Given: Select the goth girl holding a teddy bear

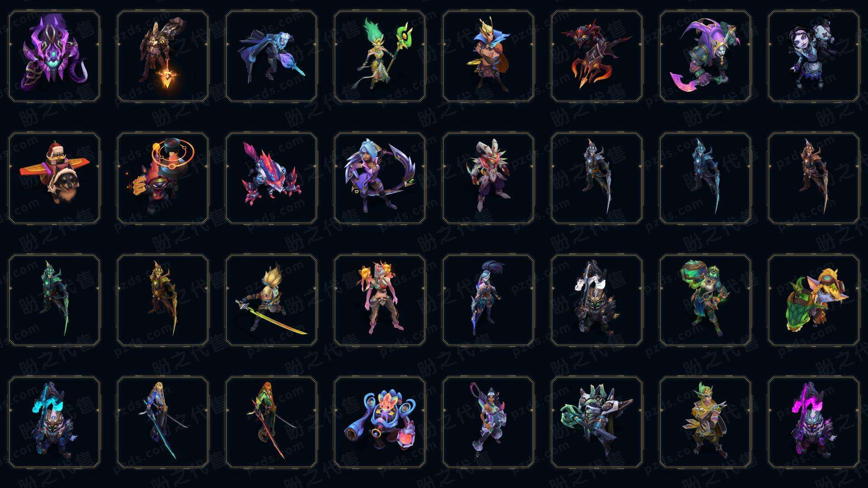Looking at the screenshot, I should point(814,56).
